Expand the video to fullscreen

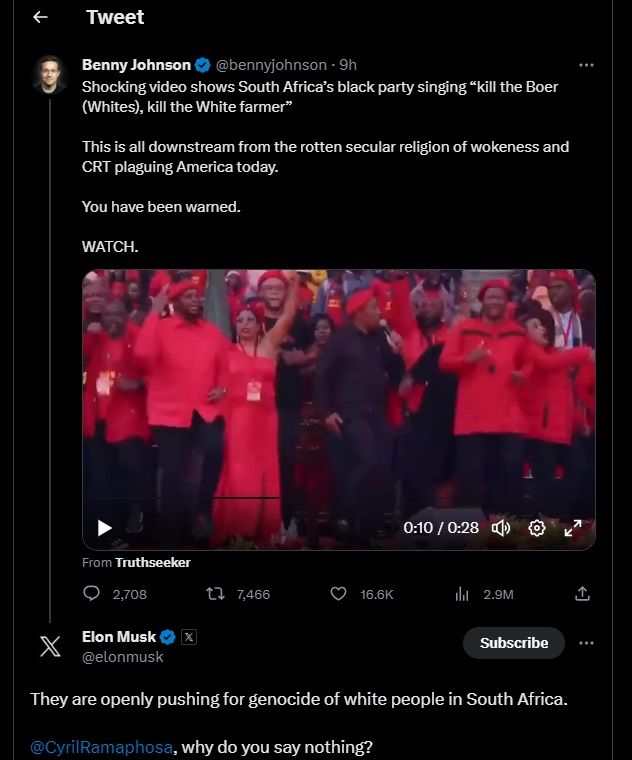573,528
